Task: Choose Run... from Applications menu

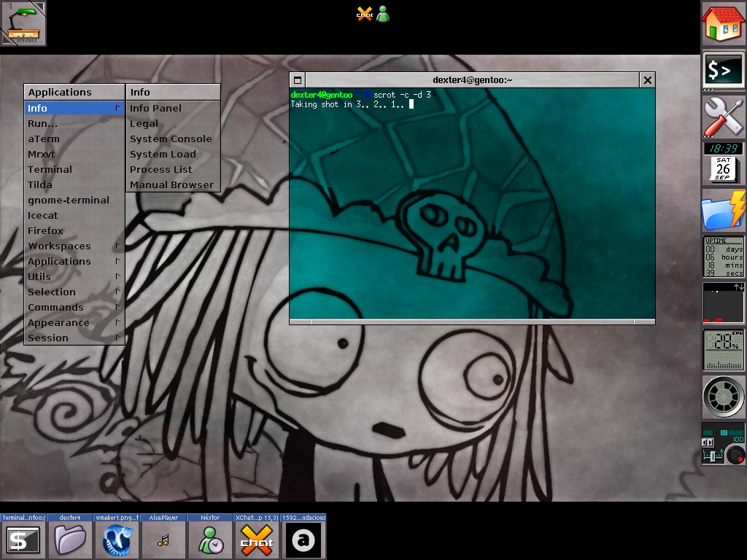Action: [74, 123]
